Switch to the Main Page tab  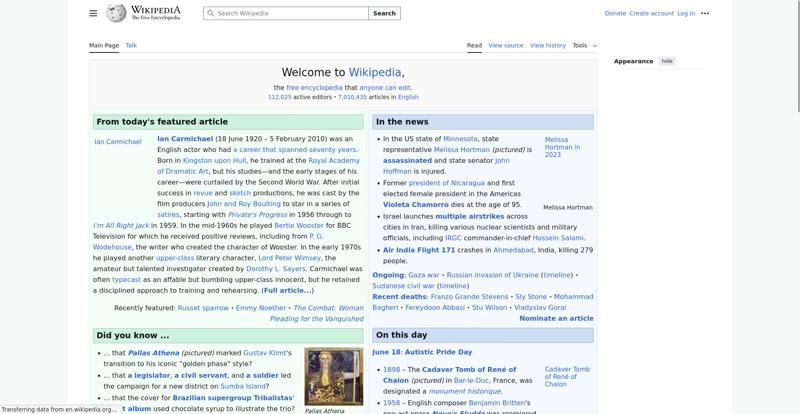point(104,45)
